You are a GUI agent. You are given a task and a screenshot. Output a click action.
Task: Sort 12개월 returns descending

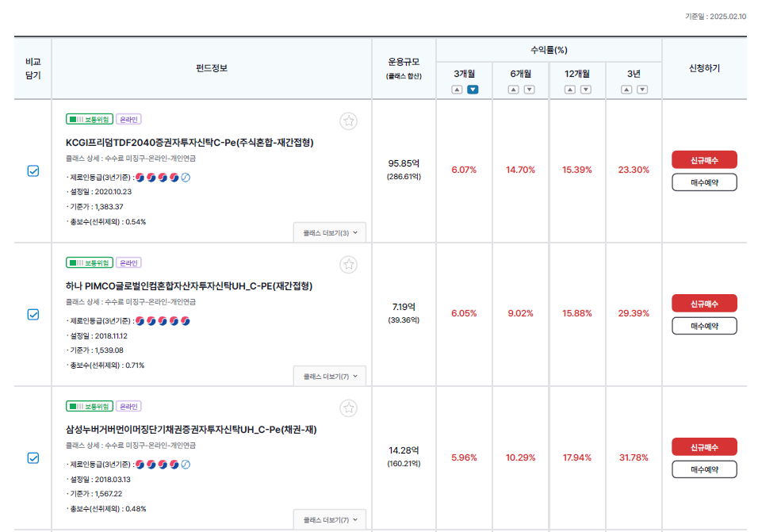(x=586, y=90)
